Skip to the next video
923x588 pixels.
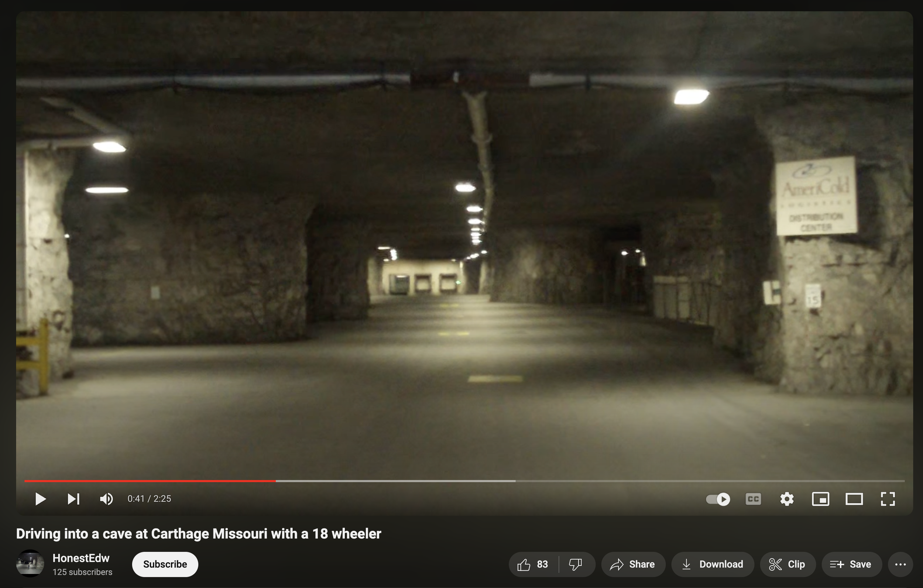click(73, 499)
